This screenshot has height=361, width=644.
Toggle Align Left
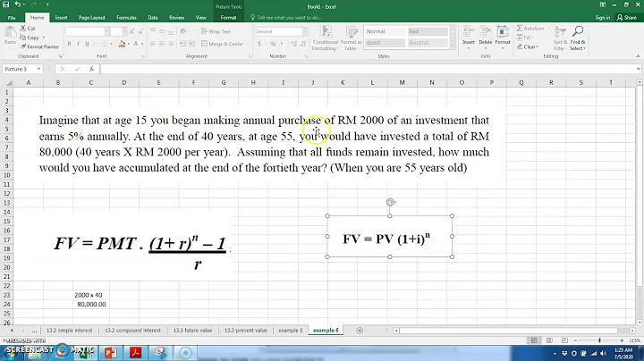153,44
